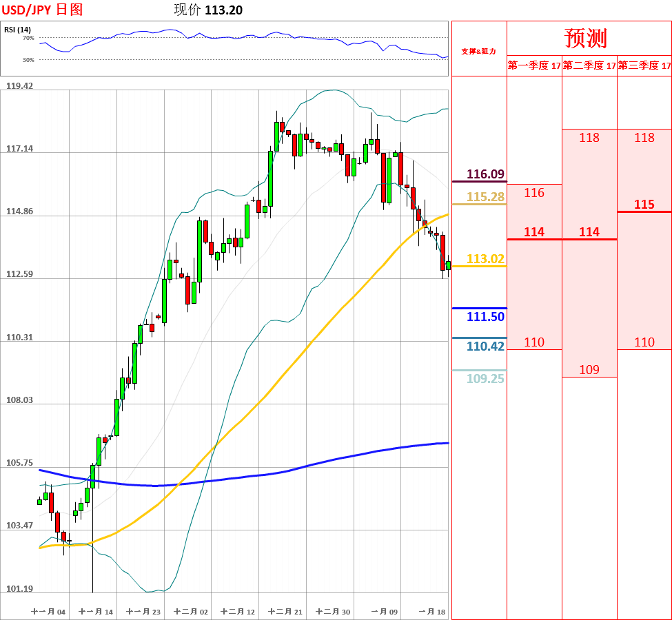Select the 第二季度 17 column header
672x620 pixels.
[589, 65]
